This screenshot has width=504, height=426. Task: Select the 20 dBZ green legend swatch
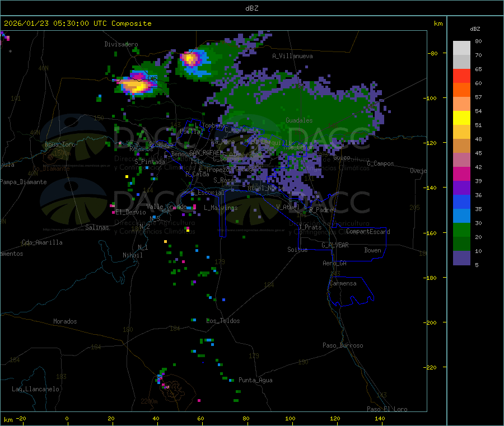(461, 230)
